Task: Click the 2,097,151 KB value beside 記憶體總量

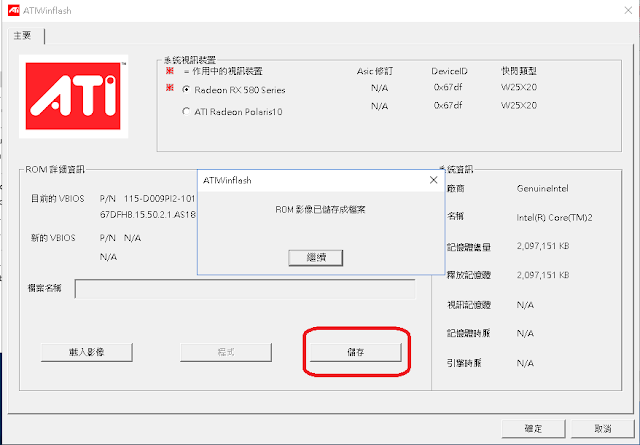Action: (x=543, y=246)
